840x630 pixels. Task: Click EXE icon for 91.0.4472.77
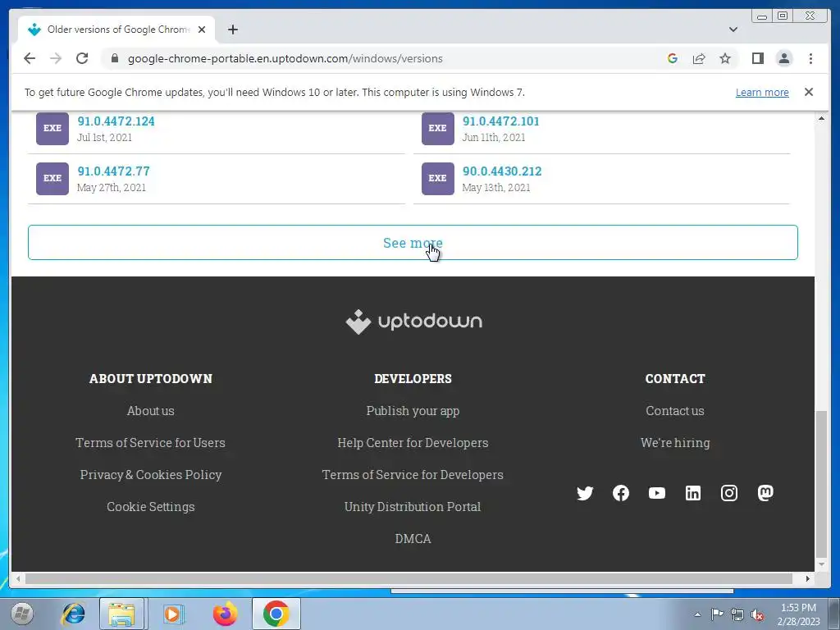point(52,178)
